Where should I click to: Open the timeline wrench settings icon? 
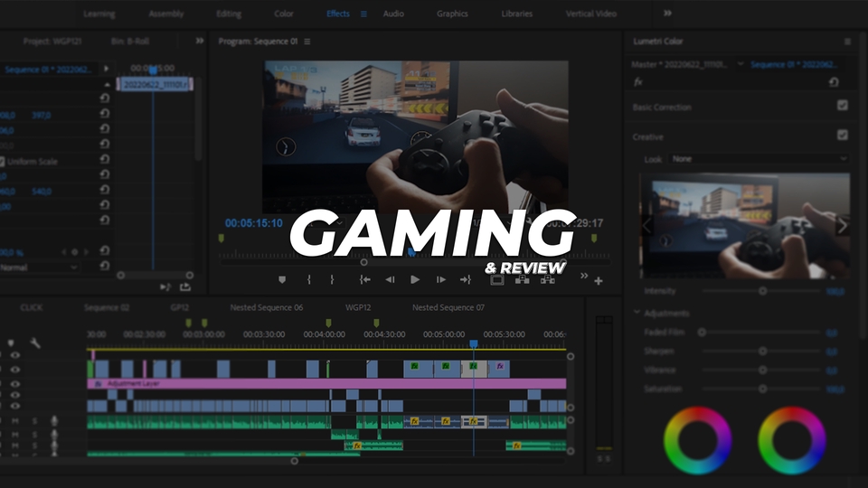(x=35, y=343)
